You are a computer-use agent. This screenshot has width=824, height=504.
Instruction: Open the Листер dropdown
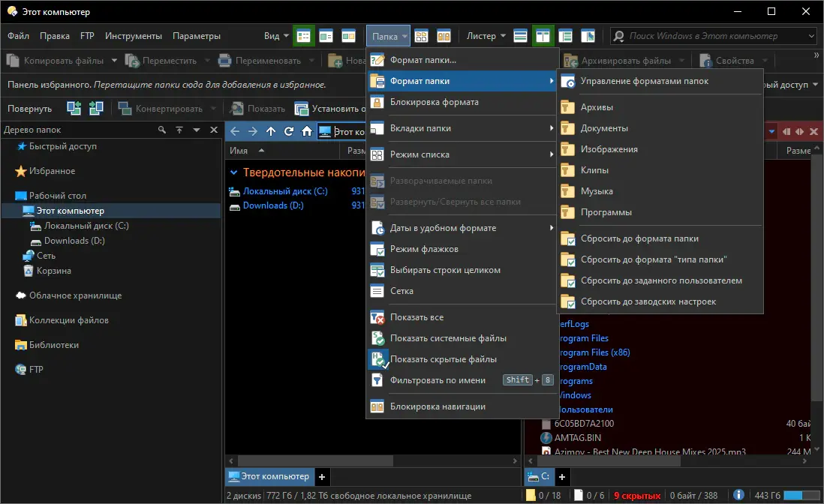click(486, 36)
